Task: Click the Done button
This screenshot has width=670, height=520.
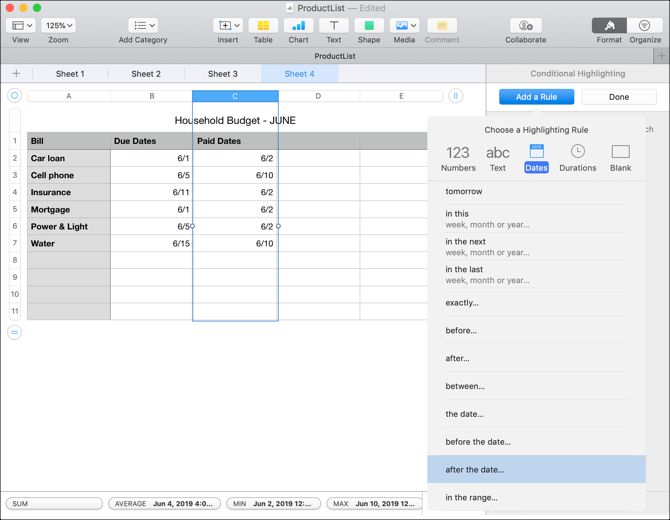Action: [619, 97]
